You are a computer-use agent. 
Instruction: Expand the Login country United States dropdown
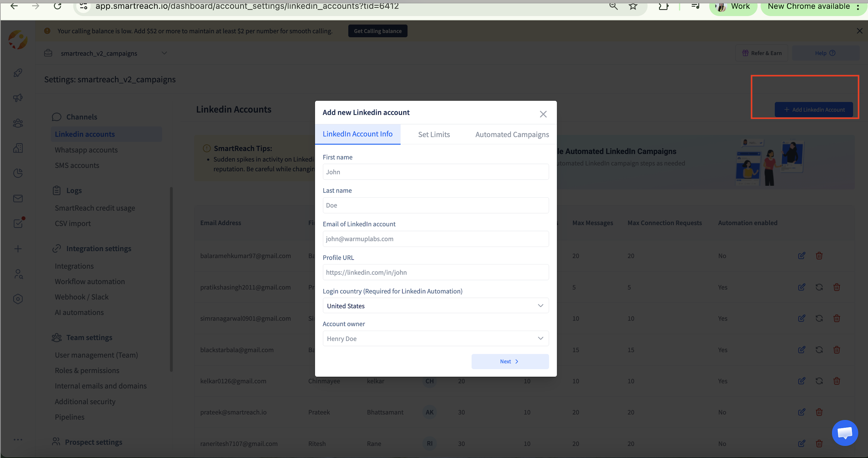point(435,306)
